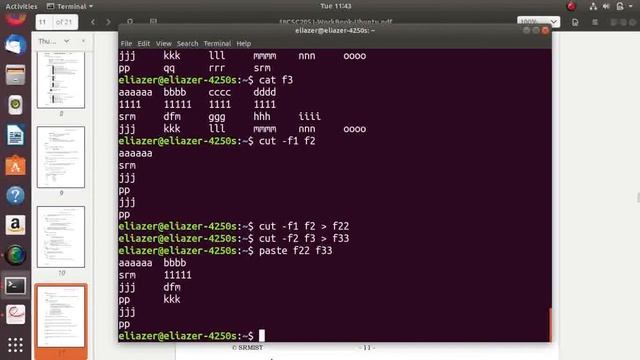Open the power and battery status icon
This screenshot has width=640, height=360.
(620, 6)
